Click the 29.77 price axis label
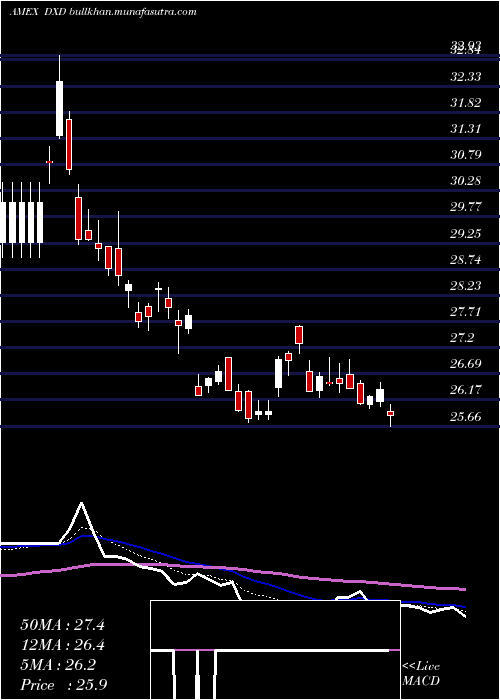The width and height of the screenshot is (500, 700). 466,207
